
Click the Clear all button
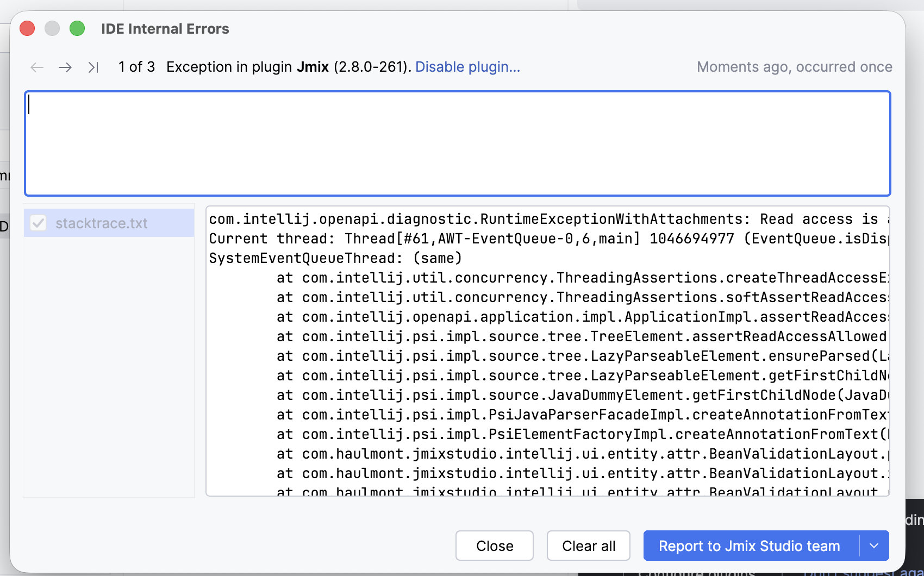588,546
